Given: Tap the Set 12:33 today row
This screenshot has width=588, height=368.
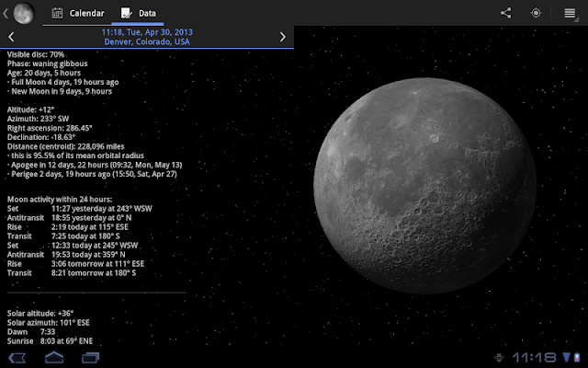Looking at the screenshot, I should click(73, 246).
